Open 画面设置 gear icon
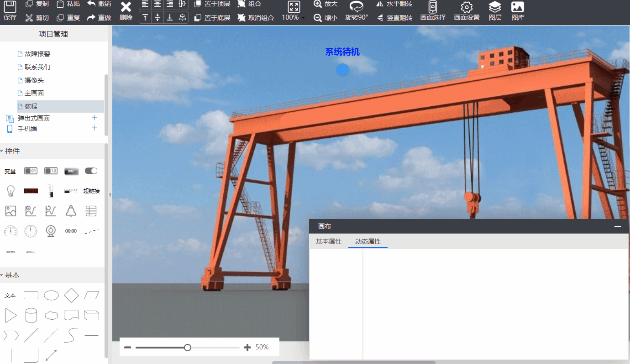 [467, 7]
